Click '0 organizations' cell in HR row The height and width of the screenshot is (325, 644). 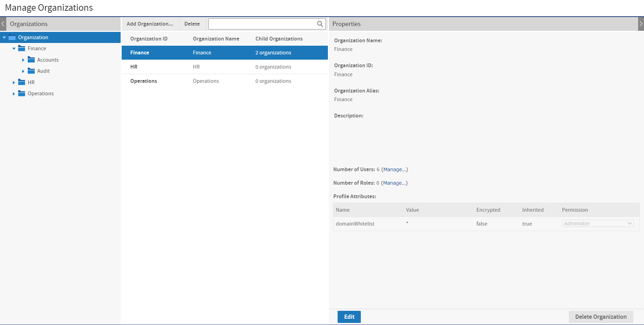click(273, 67)
